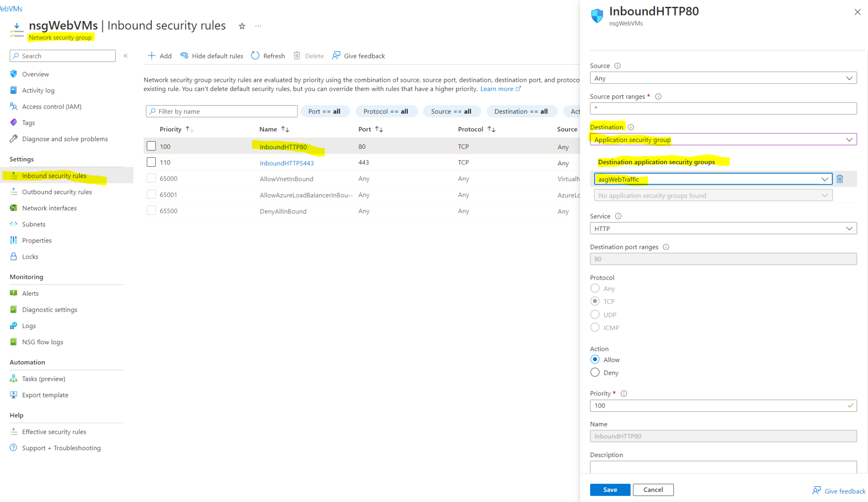Open NSG flow logs under Monitoring
This screenshot has height=502, width=868.
click(x=42, y=342)
